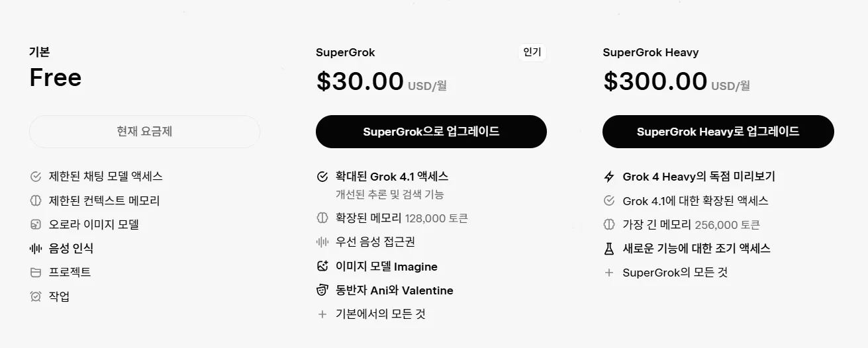The height and width of the screenshot is (348, 868).
Task: Click the Free plan context memory brain icon
Action: 36,200
